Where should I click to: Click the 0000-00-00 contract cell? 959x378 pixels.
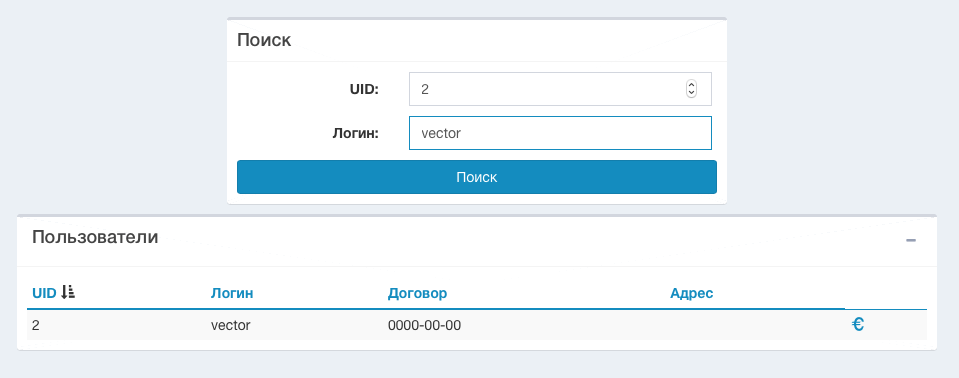click(424, 325)
